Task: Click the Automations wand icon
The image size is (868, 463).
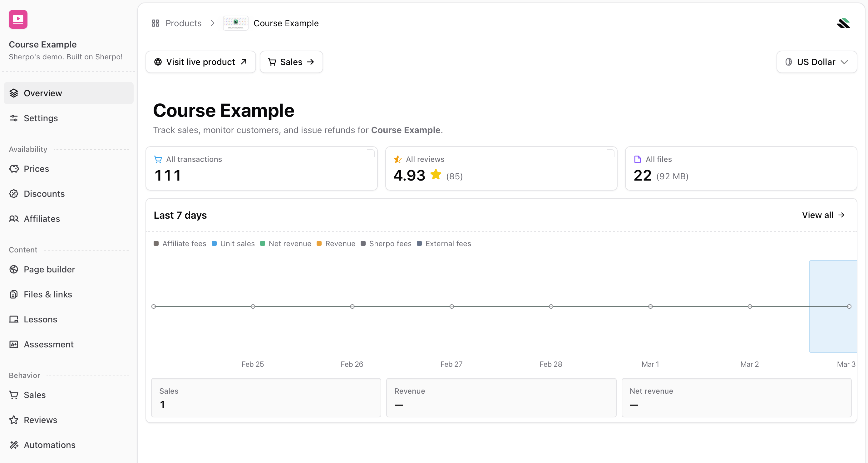Action: [14, 445]
